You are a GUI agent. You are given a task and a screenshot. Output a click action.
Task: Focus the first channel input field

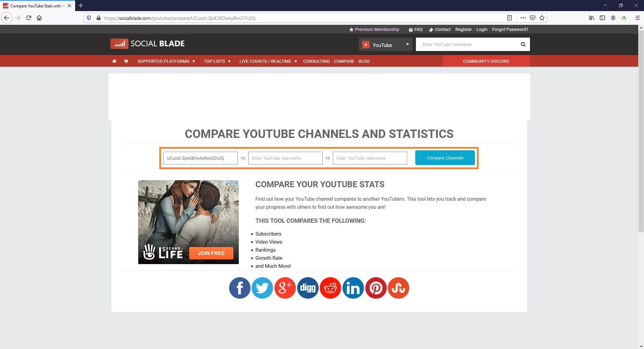pyautogui.click(x=201, y=158)
